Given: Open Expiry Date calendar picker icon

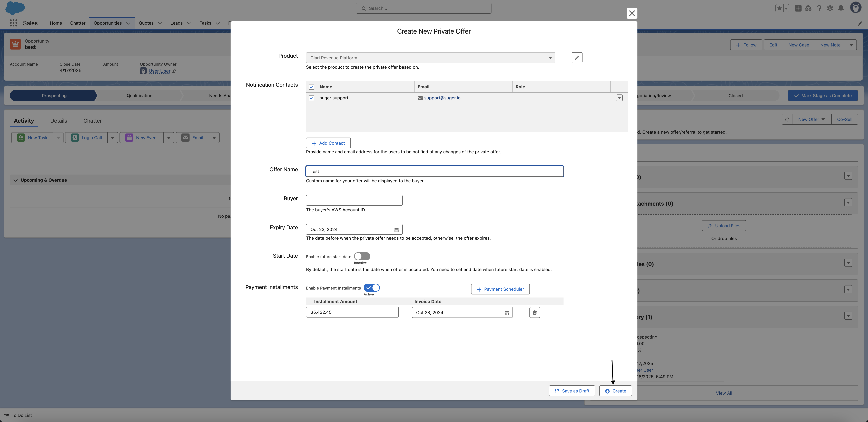Looking at the screenshot, I should pos(396,229).
